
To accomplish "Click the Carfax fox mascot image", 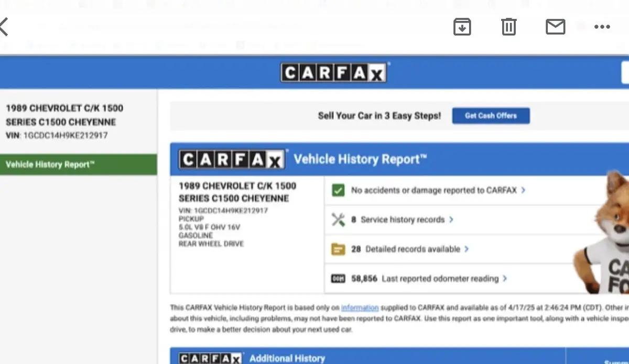I will [x=605, y=236].
